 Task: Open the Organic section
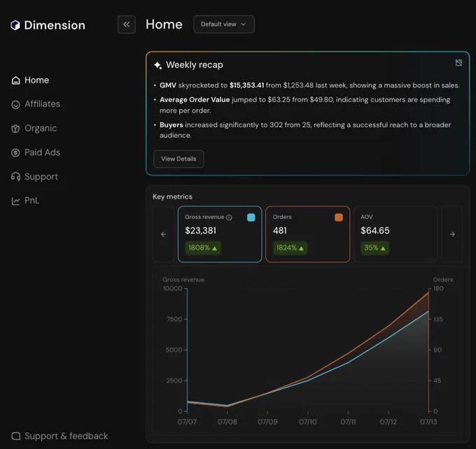34,128
